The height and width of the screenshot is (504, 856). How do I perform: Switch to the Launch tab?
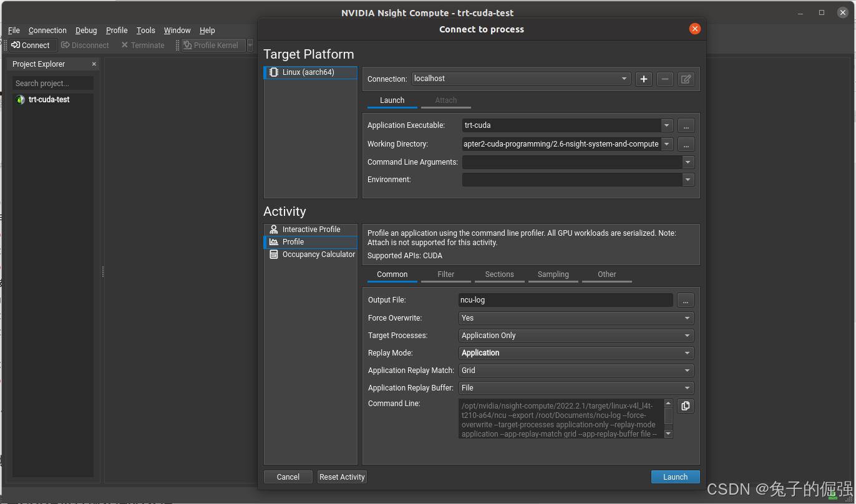click(x=392, y=100)
